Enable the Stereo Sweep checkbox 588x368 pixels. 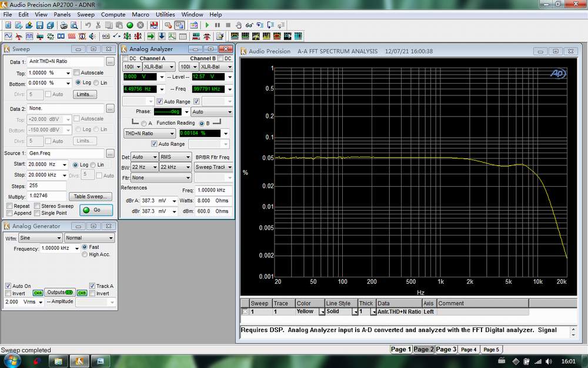point(37,205)
